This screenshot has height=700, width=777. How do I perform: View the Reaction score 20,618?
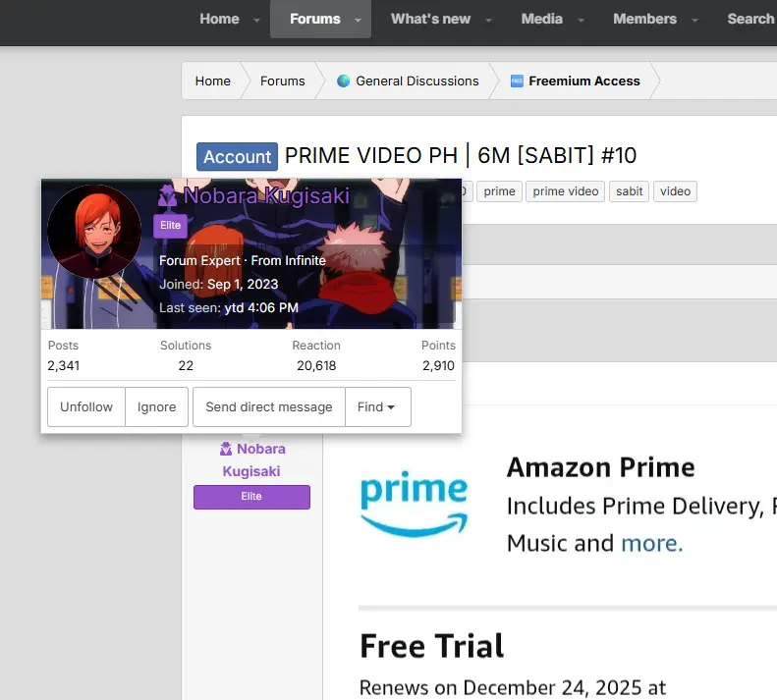coord(316,365)
